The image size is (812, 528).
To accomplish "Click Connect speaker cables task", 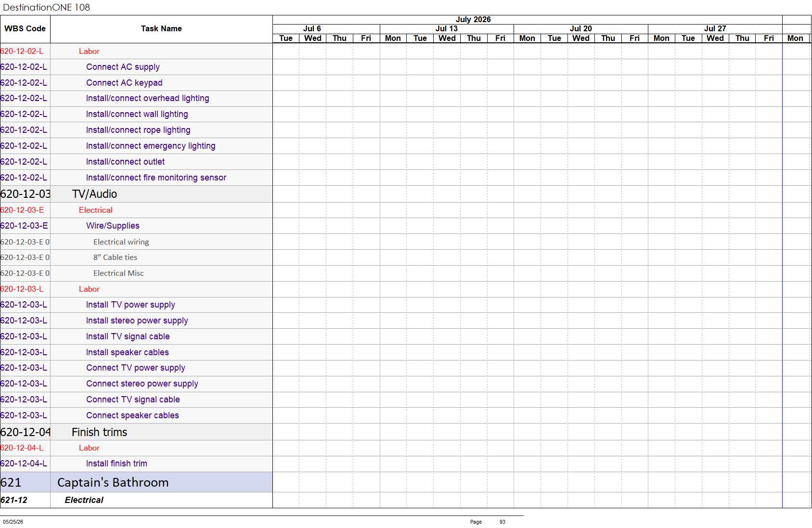I will [132, 415].
